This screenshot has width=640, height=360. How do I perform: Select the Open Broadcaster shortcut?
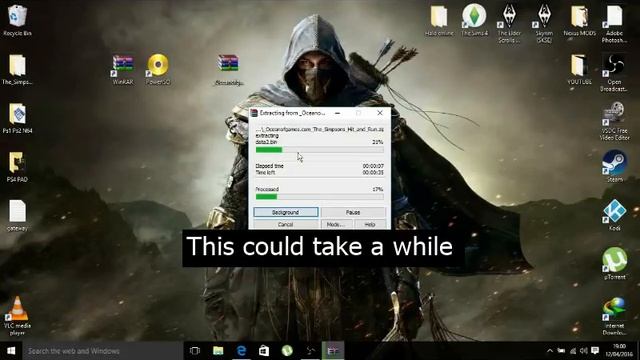(x=614, y=73)
